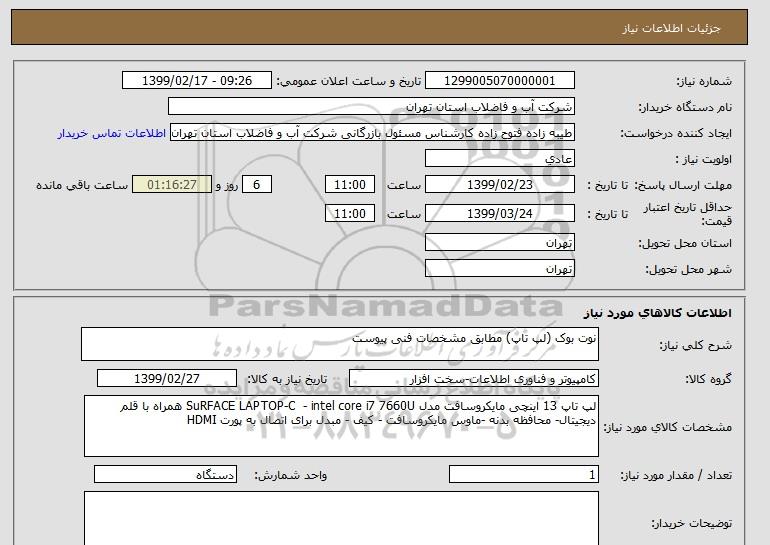Select the unit of measure field دستگاه
This screenshot has height=545, width=770.
pos(165,474)
